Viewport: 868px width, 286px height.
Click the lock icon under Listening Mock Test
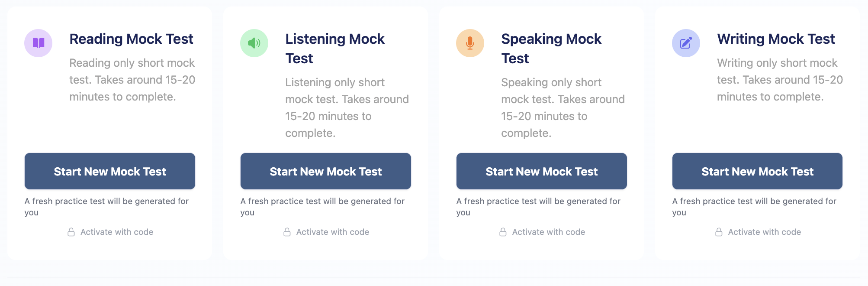click(287, 232)
